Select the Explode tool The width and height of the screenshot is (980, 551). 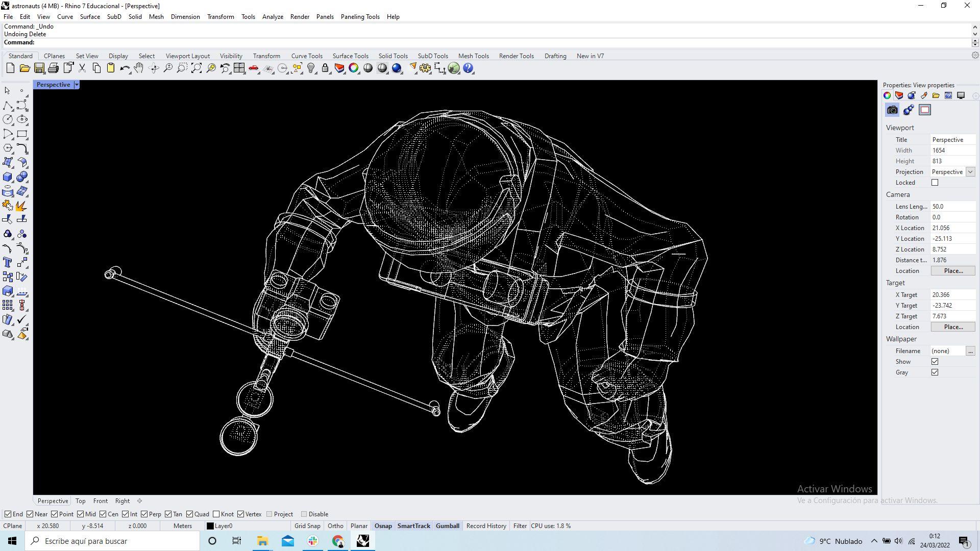click(x=22, y=206)
